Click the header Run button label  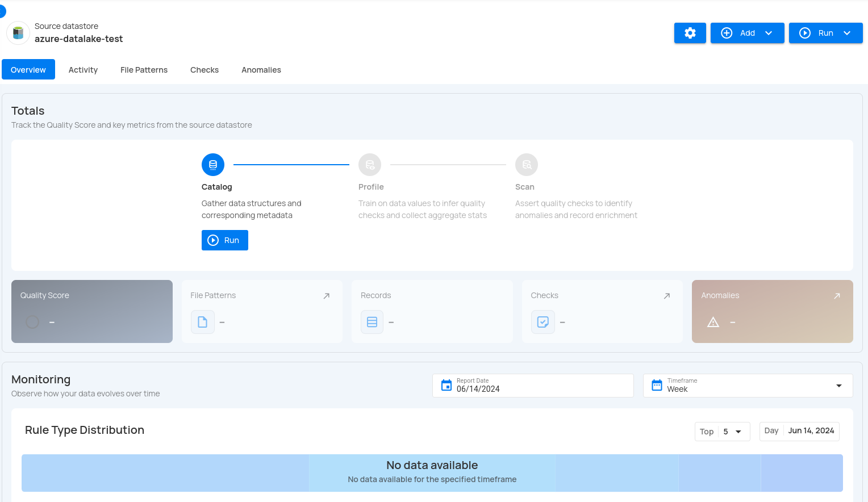(826, 33)
